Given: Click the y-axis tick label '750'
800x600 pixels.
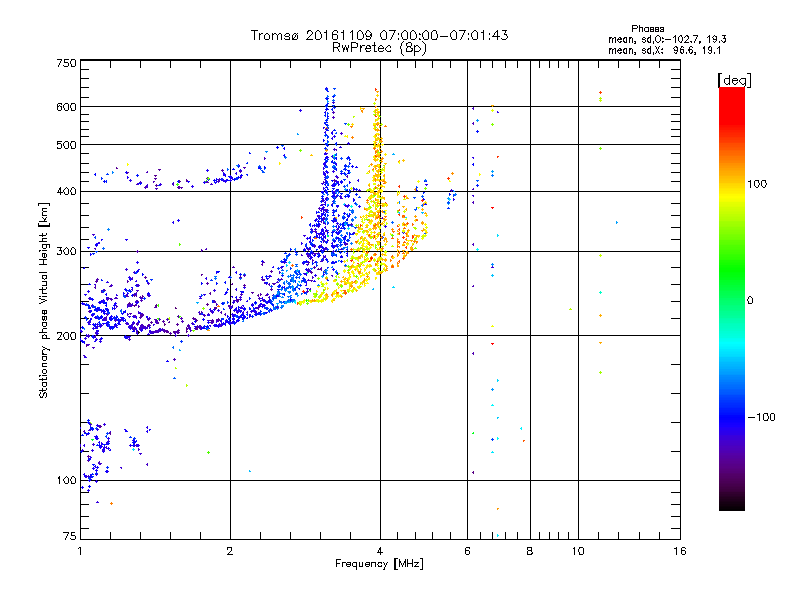Looking at the screenshot, I should [66, 63].
